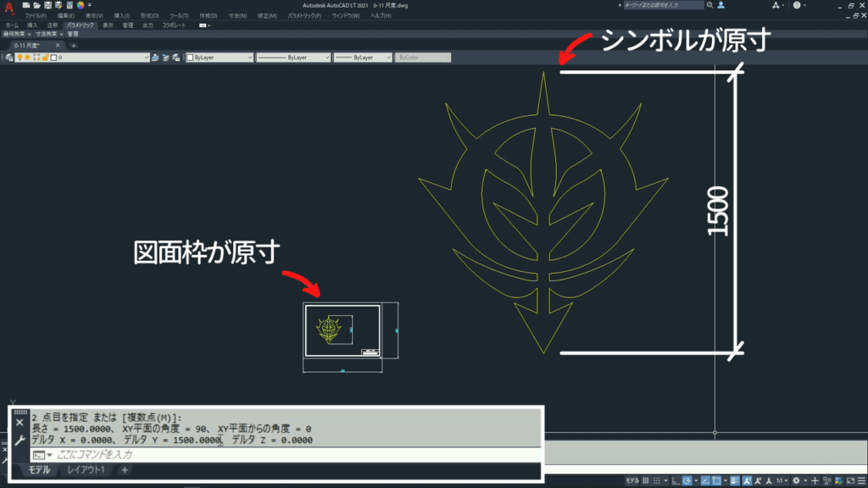Toggle lineweight display in status bar
This screenshot has width=868, height=488.
click(x=735, y=481)
